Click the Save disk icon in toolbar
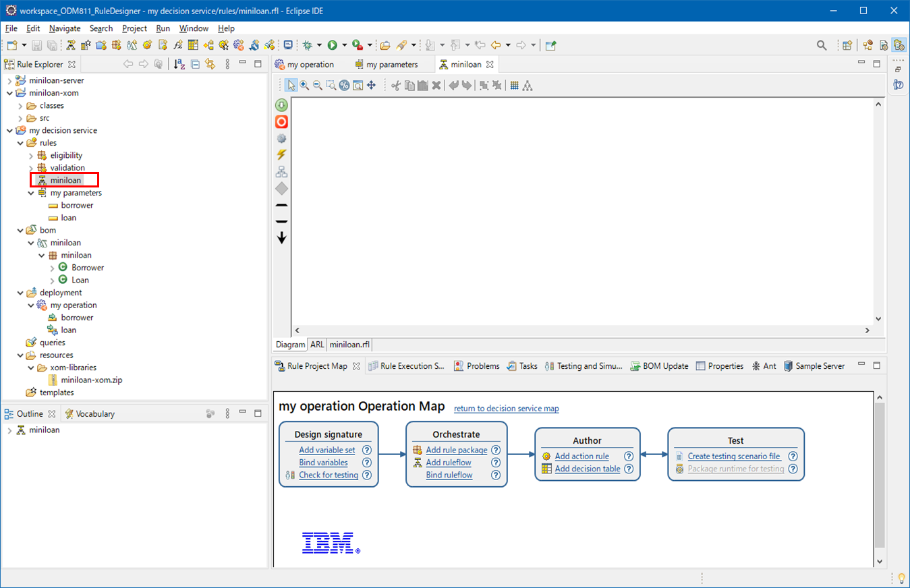Screen dimensions: 910x588 coord(36,45)
